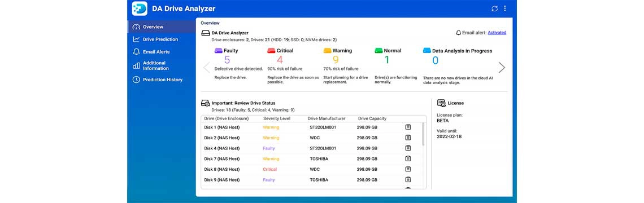The image size is (644, 203).
Task: Select Additional Information in the sidebar
Action: pos(156,65)
